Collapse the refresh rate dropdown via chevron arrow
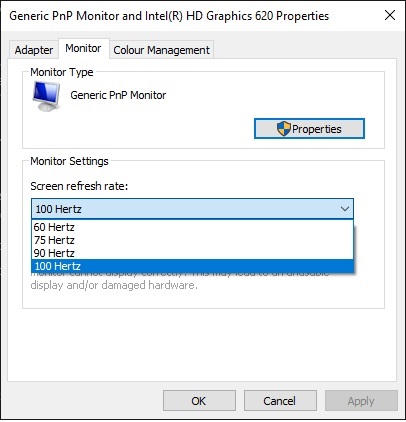The image size is (406, 422). pyautogui.click(x=345, y=209)
